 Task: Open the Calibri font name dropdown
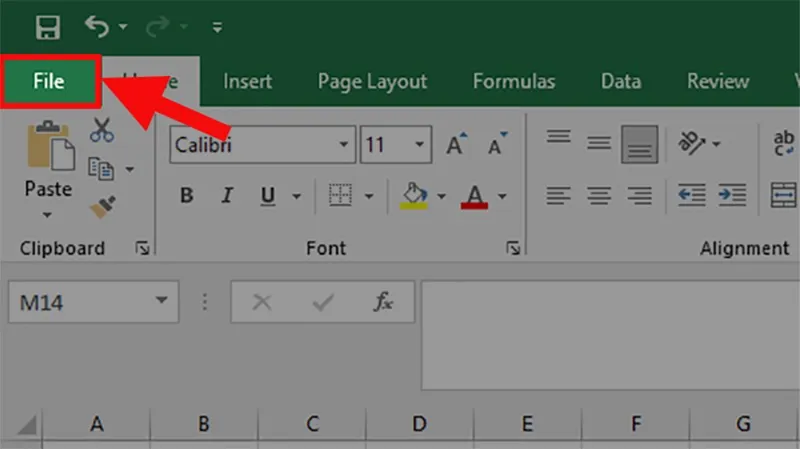point(345,145)
